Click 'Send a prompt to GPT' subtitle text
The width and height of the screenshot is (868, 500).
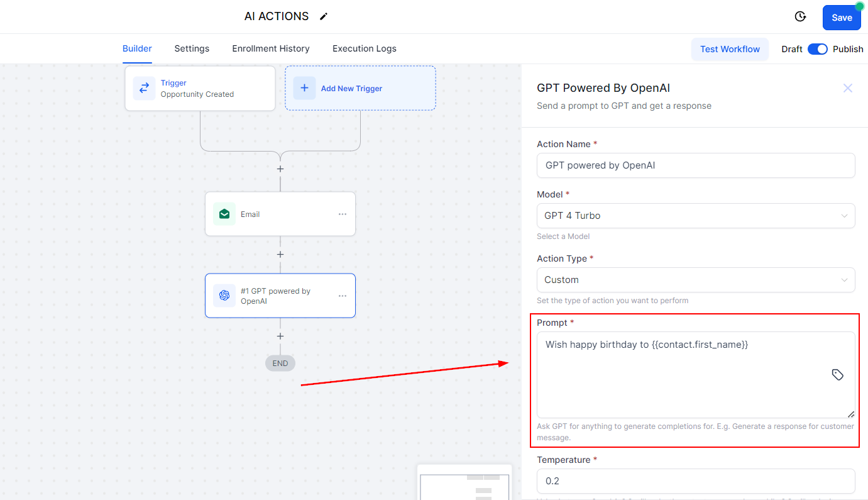click(x=624, y=106)
